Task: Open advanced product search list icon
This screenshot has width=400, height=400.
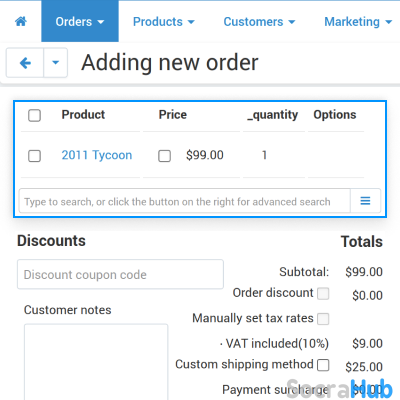Action: pos(365,201)
